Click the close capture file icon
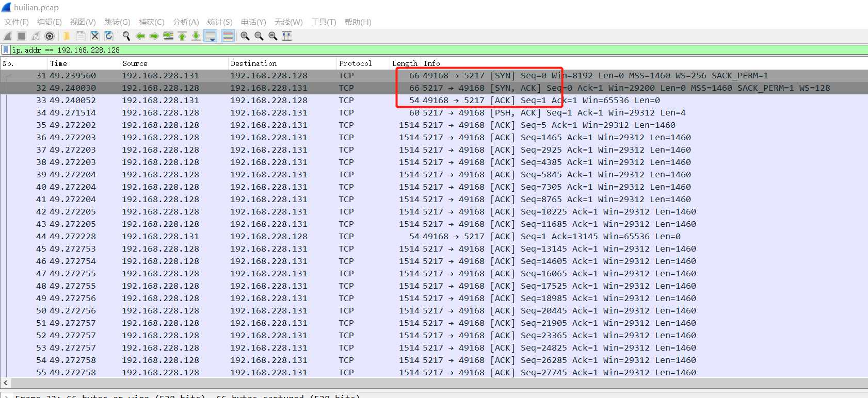This screenshot has width=868, height=398. (94, 36)
